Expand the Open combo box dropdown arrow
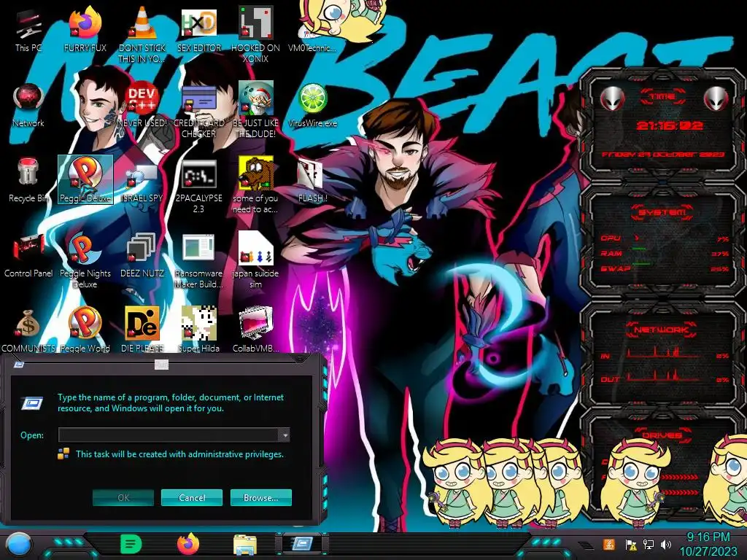This screenshot has width=747, height=560. 284,435
